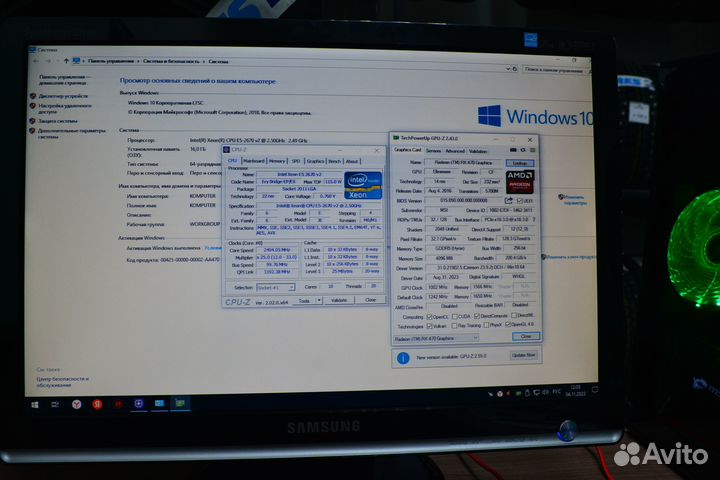
Task: Click the back arrow in System window
Action: point(36,61)
